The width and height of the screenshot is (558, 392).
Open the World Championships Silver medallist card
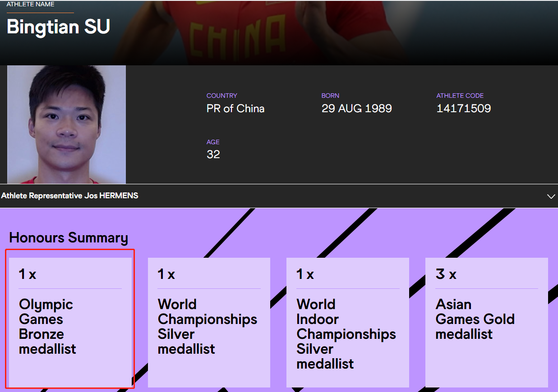pyautogui.click(x=209, y=322)
